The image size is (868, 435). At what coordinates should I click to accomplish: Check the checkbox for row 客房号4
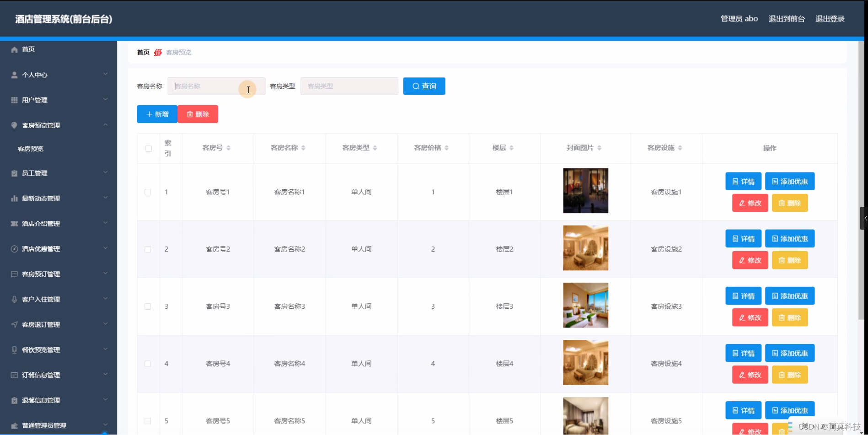point(148,364)
